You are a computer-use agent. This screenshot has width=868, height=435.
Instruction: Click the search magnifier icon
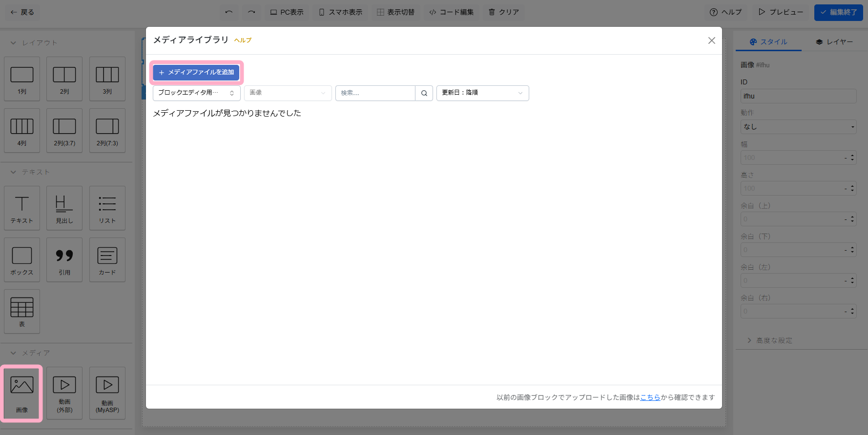424,93
